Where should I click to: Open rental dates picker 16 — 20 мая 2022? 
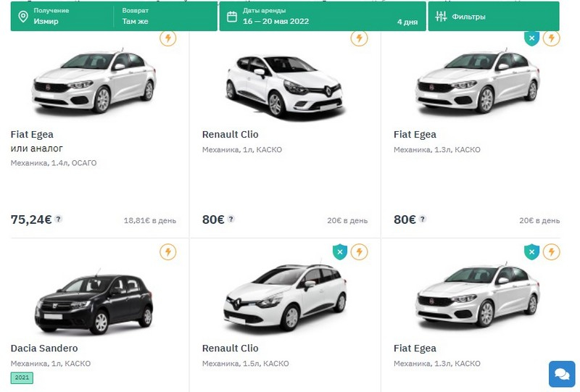tap(321, 17)
